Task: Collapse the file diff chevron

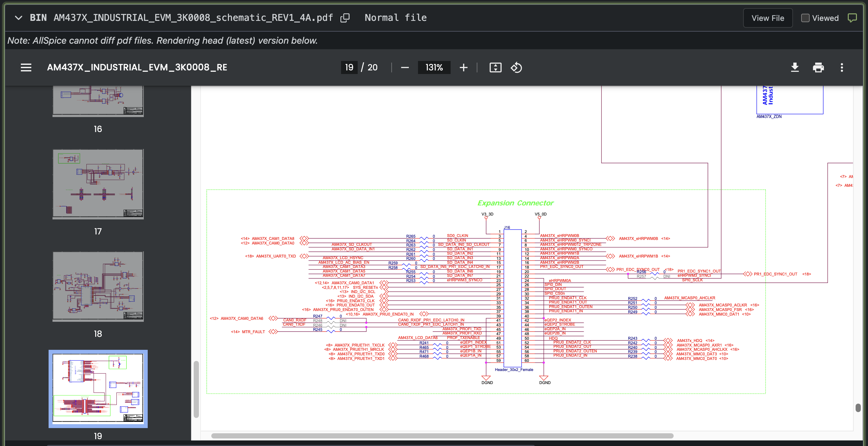Action: click(x=19, y=18)
